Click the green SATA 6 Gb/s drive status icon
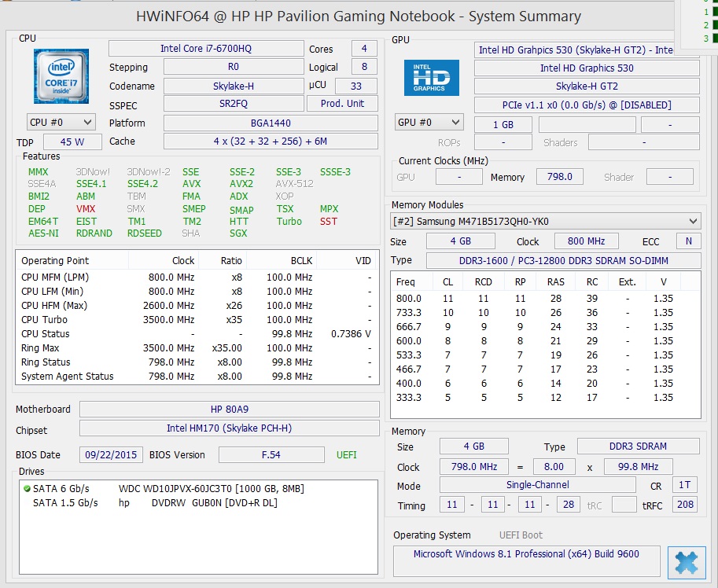 coord(27,489)
